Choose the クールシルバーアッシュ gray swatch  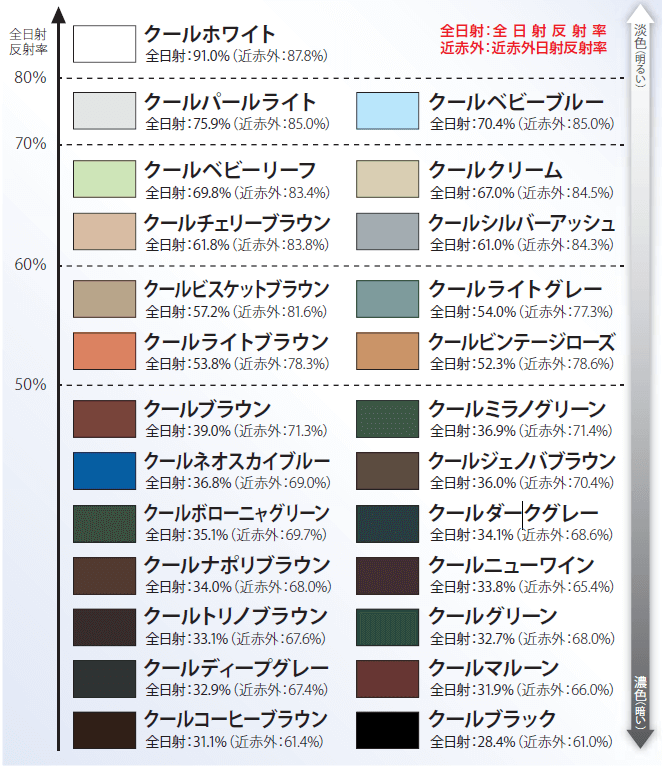[x=387, y=231]
